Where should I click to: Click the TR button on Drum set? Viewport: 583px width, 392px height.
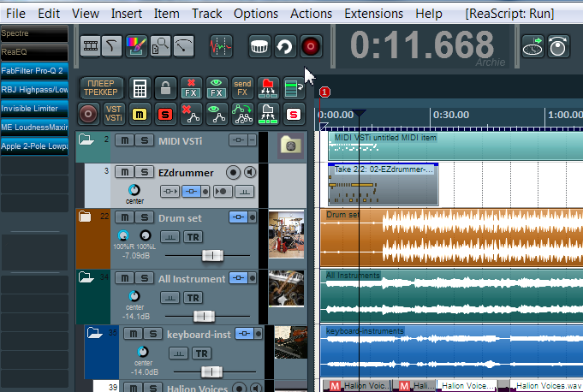(193, 237)
